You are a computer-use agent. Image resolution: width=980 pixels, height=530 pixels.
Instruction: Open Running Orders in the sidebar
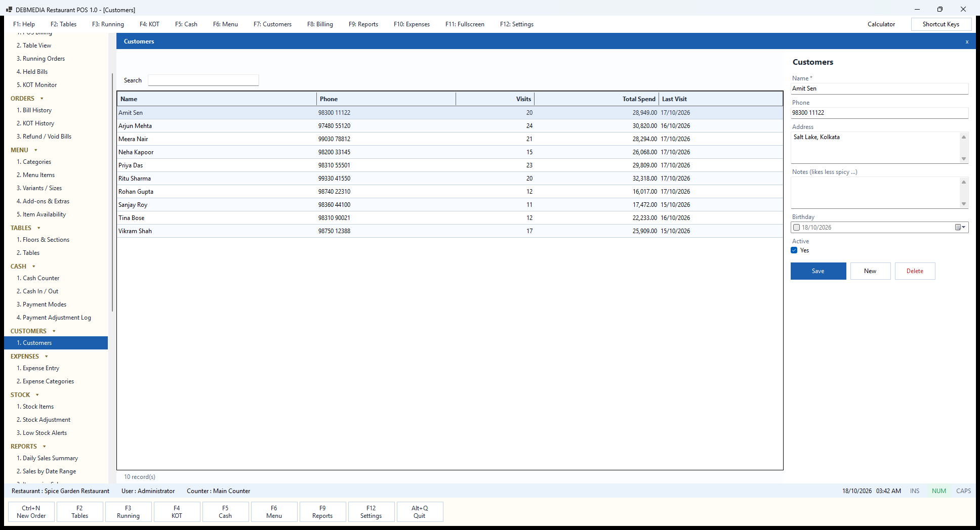coord(40,59)
